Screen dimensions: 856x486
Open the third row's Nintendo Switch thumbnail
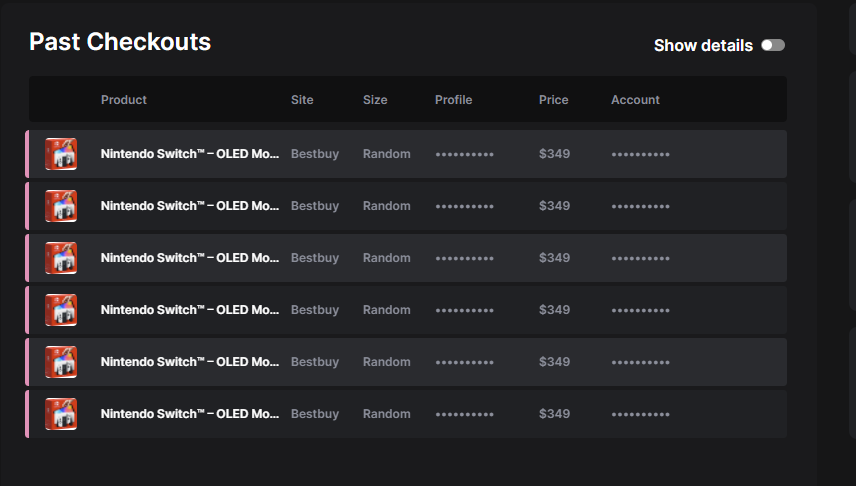click(61, 258)
